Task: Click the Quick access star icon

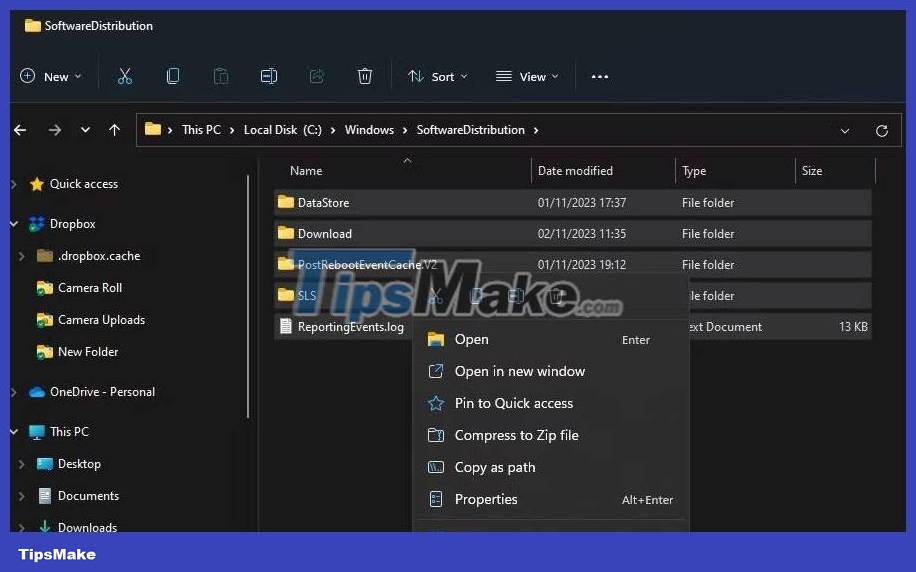Action: tap(37, 184)
